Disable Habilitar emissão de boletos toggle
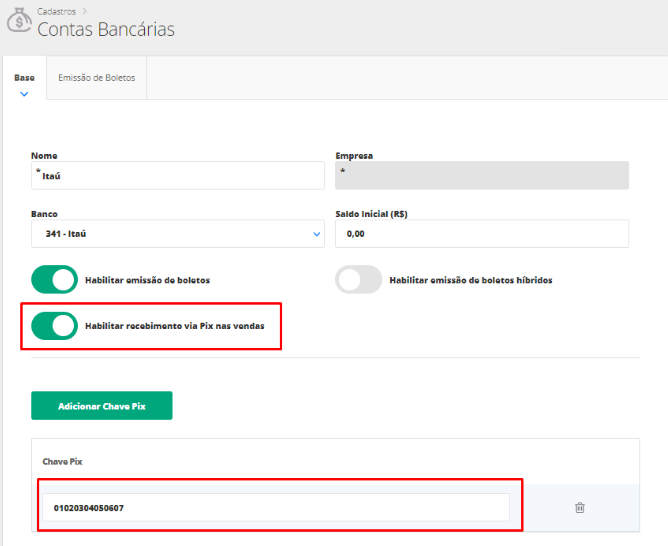 pyautogui.click(x=55, y=280)
